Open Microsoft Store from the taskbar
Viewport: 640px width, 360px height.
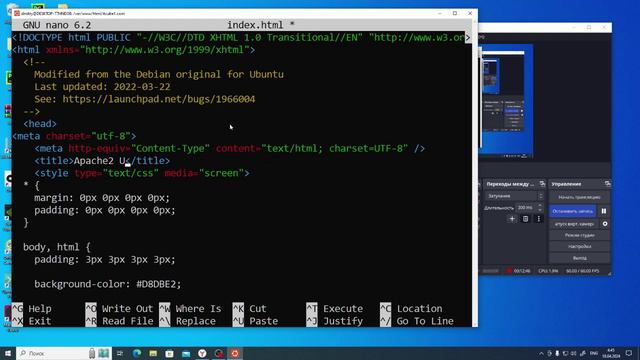169,353
